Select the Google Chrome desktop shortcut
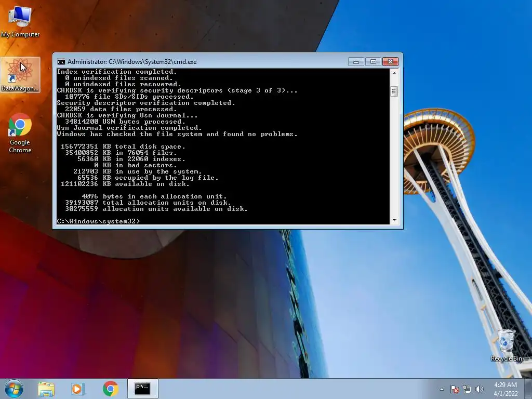 [x=20, y=132]
